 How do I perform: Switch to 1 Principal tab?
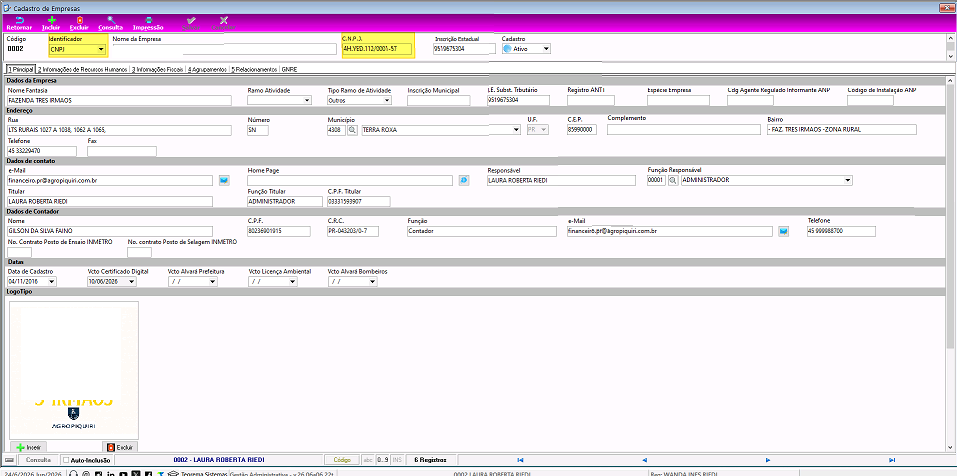(20, 70)
